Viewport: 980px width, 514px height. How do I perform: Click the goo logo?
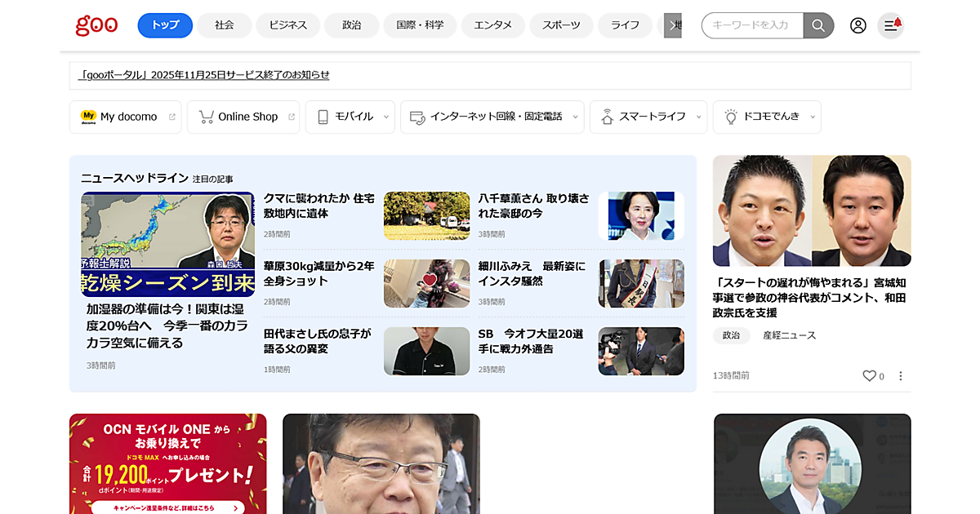96,25
